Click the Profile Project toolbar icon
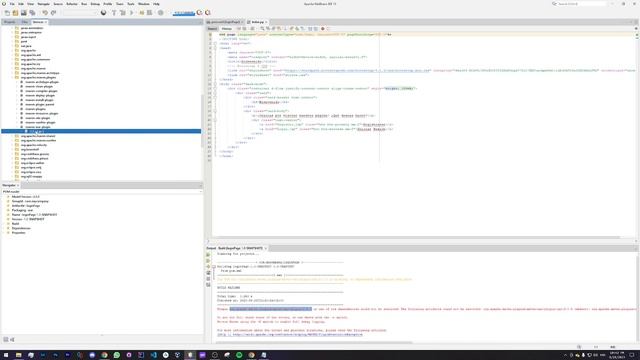 click(150, 13)
